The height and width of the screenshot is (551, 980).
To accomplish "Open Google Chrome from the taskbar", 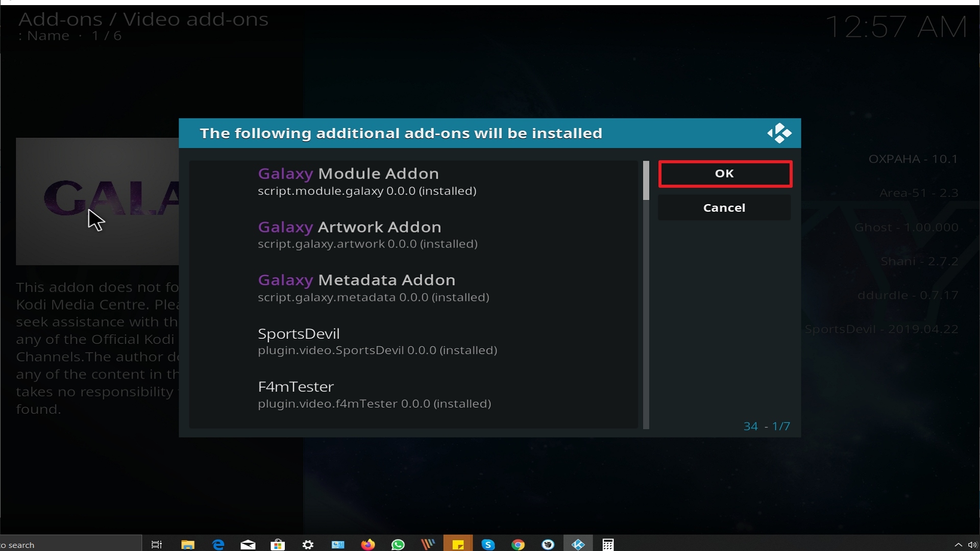I will coord(518,544).
